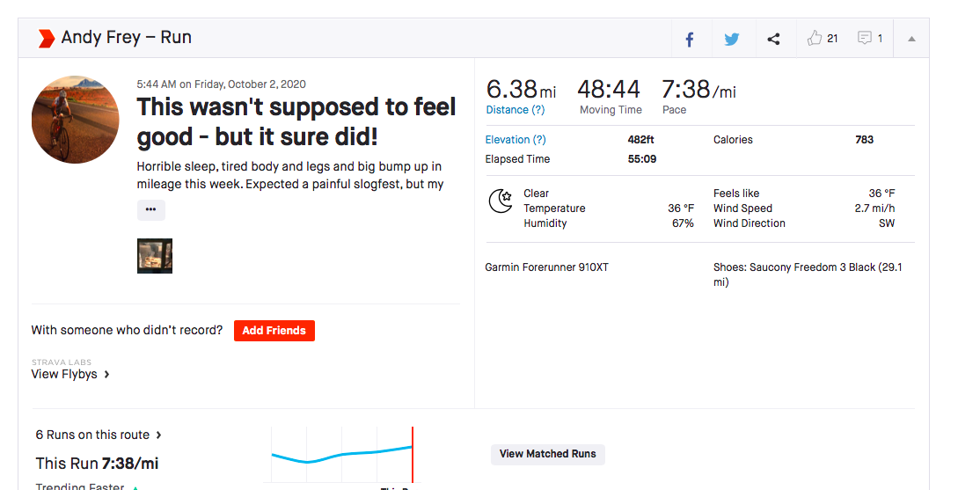Open Andy Frey's profile photo

[75, 119]
